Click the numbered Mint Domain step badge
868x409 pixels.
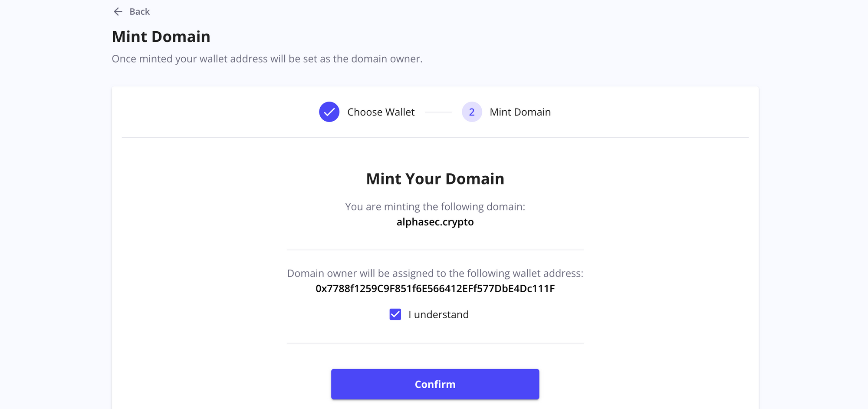point(472,112)
